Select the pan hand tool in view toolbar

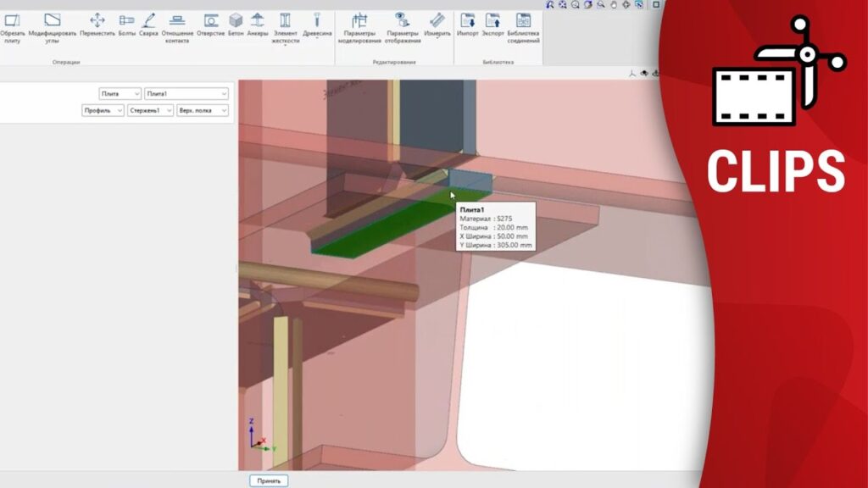click(x=613, y=5)
